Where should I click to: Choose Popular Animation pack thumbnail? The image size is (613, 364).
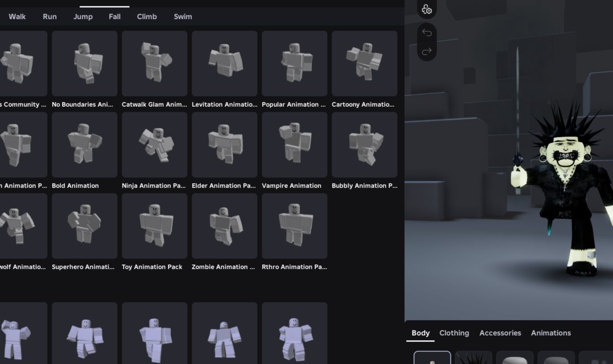point(294,63)
